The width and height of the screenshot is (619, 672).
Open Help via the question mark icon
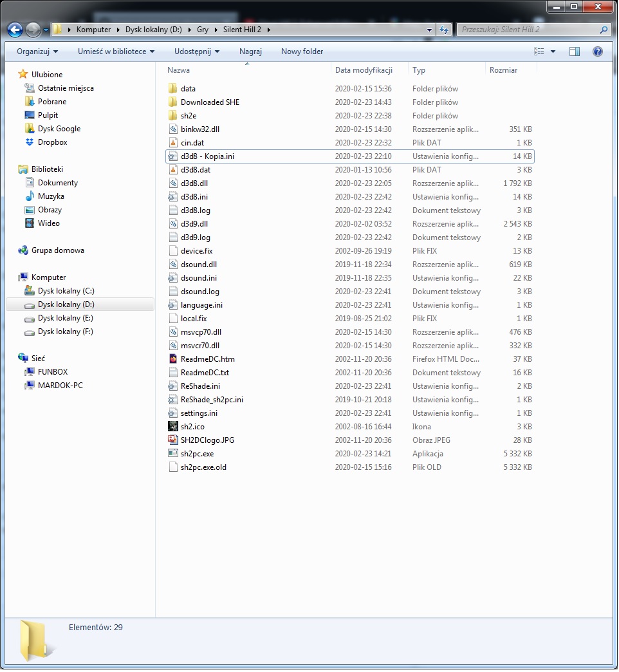(x=598, y=51)
